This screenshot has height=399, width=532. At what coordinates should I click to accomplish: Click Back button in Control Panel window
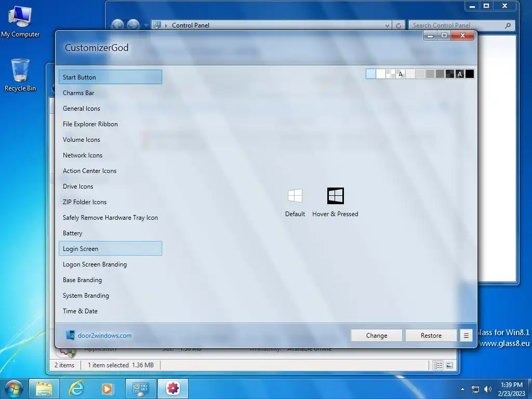point(118,25)
